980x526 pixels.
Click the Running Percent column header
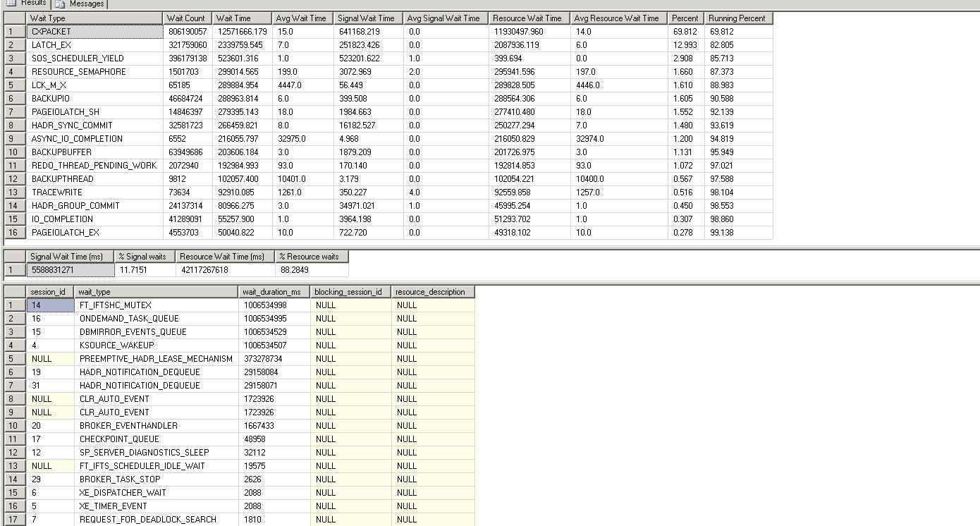(x=738, y=18)
